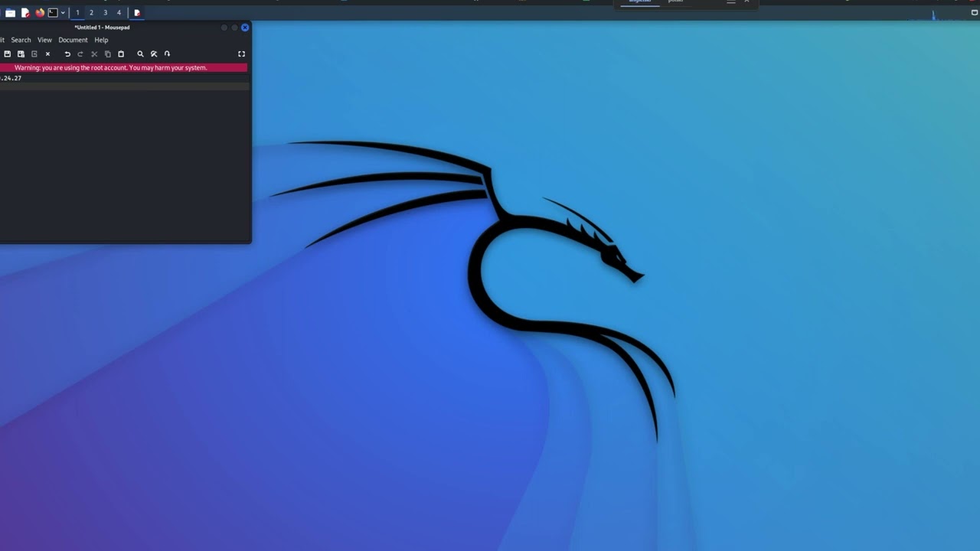This screenshot has height=551, width=980.
Task: Open Find using the magnifier icon
Action: point(140,54)
